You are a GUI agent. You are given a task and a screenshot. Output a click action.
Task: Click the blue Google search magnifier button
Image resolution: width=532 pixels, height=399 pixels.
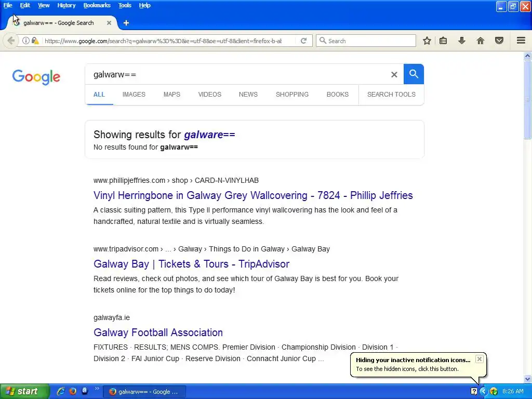(x=414, y=74)
